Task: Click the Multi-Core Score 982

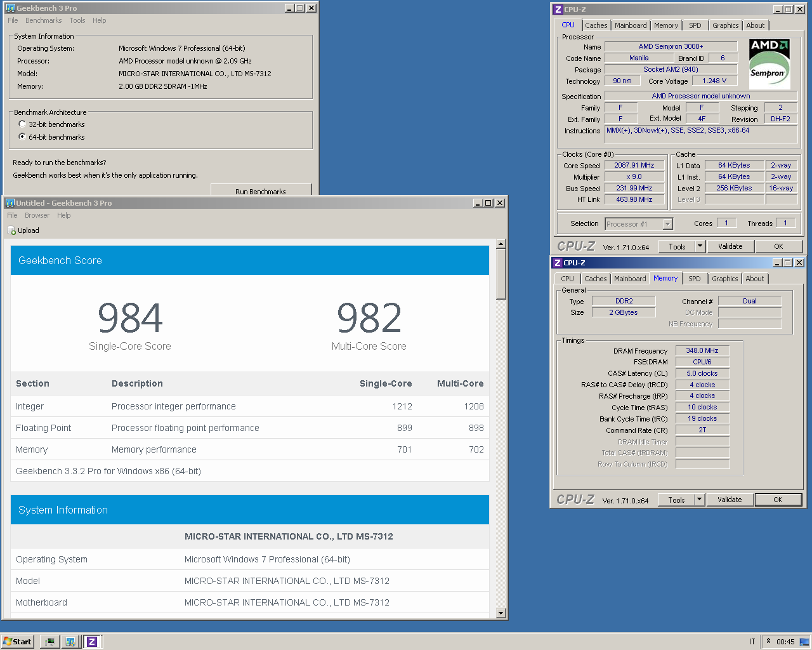Action: pyautogui.click(x=369, y=318)
